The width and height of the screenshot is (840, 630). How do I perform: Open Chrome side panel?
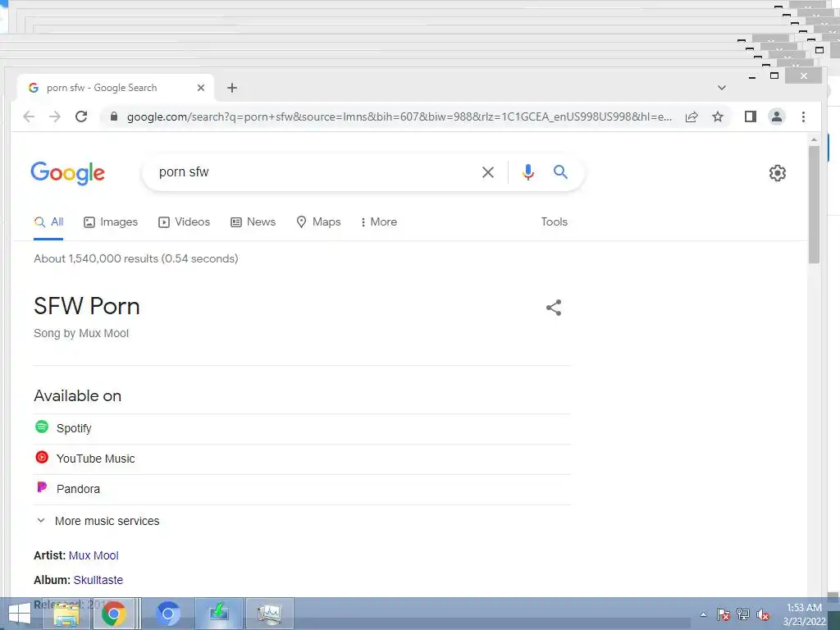[751, 116]
